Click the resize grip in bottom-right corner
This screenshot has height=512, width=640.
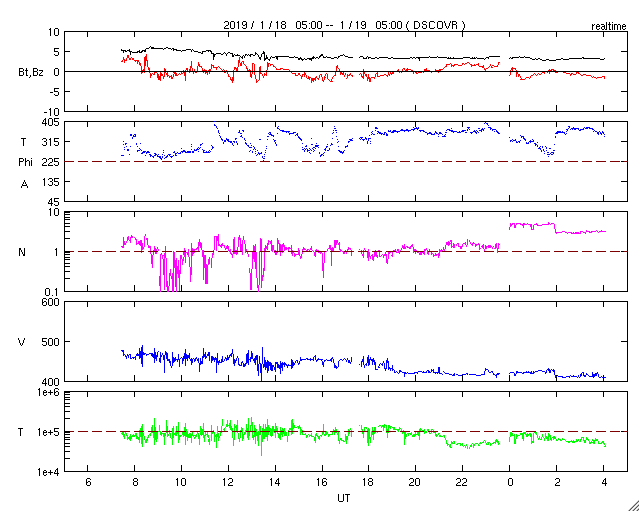click(x=632, y=504)
